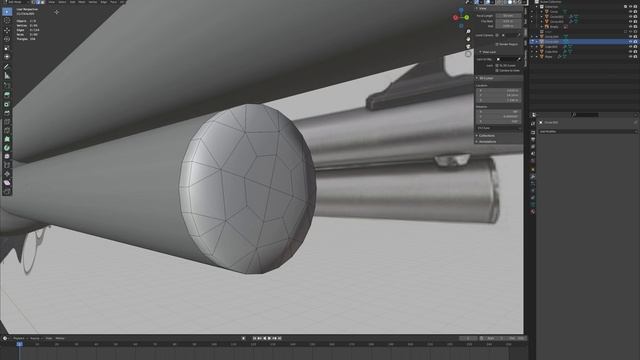Select the Measure ruler tool
The image size is (640, 360).
(7, 76)
